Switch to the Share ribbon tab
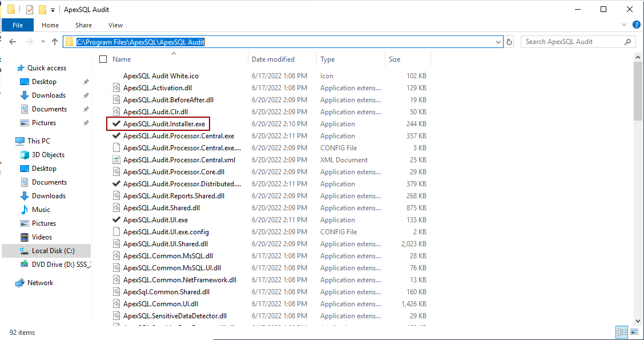 [x=84, y=25]
